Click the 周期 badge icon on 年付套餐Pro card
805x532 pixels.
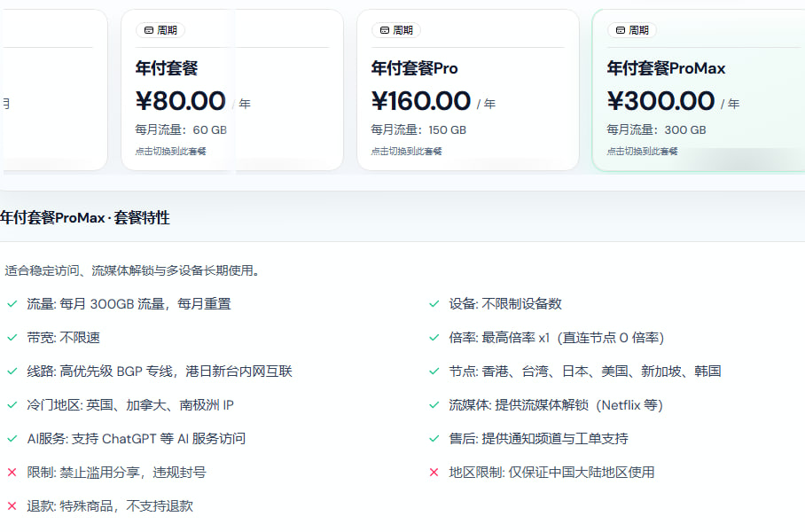[384, 30]
